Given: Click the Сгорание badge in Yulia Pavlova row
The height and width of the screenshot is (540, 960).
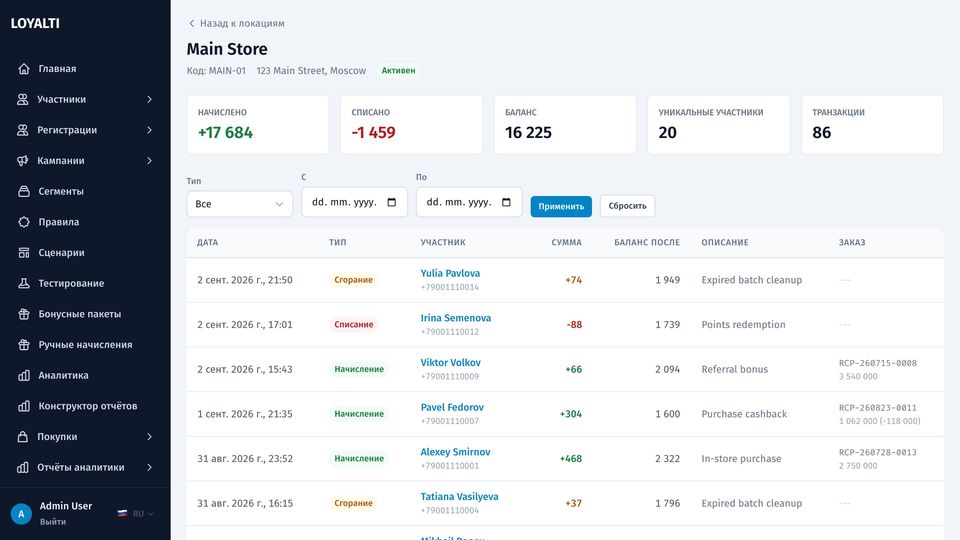Looking at the screenshot, I should pyautogui.click(x=353, y=280).
